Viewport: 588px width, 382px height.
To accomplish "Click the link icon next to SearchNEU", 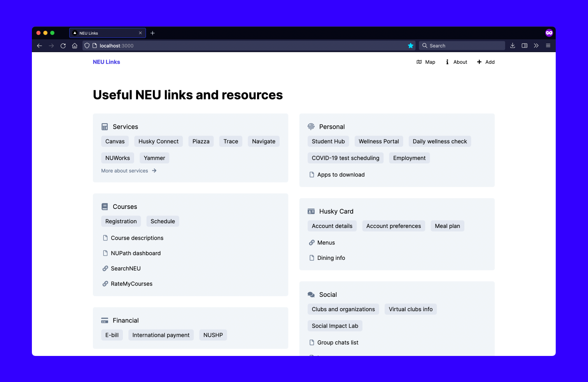I will tap(105, 268).
